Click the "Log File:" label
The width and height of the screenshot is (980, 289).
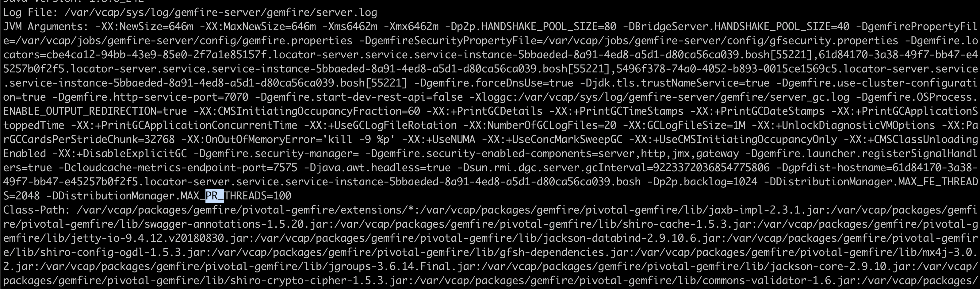click(x=30, y=13)
